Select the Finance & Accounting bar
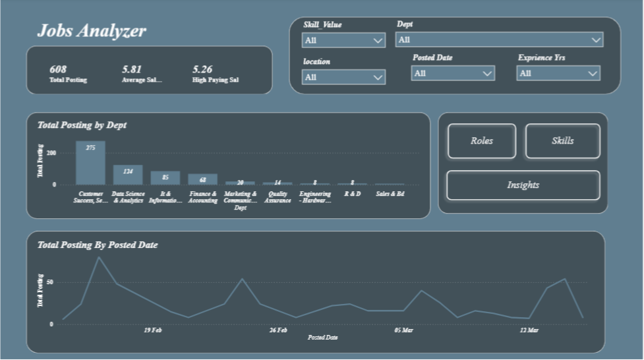Image resolution: width=644 pixels, height=360 pixels. point(202,179)
